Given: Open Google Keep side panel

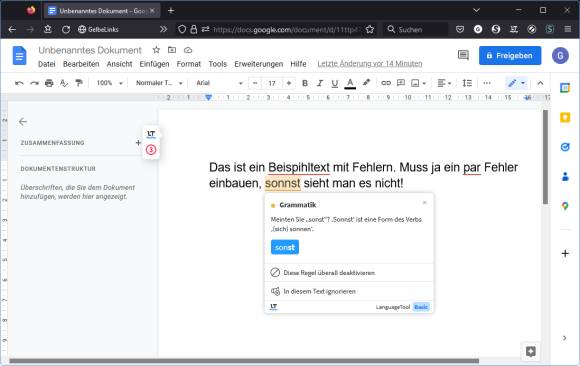Looking at the screenshot, I should coord(565,118).
